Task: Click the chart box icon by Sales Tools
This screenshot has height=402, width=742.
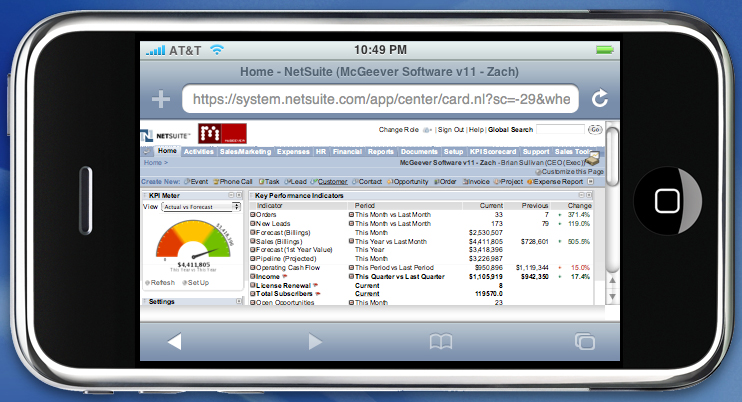Action: 592,158
